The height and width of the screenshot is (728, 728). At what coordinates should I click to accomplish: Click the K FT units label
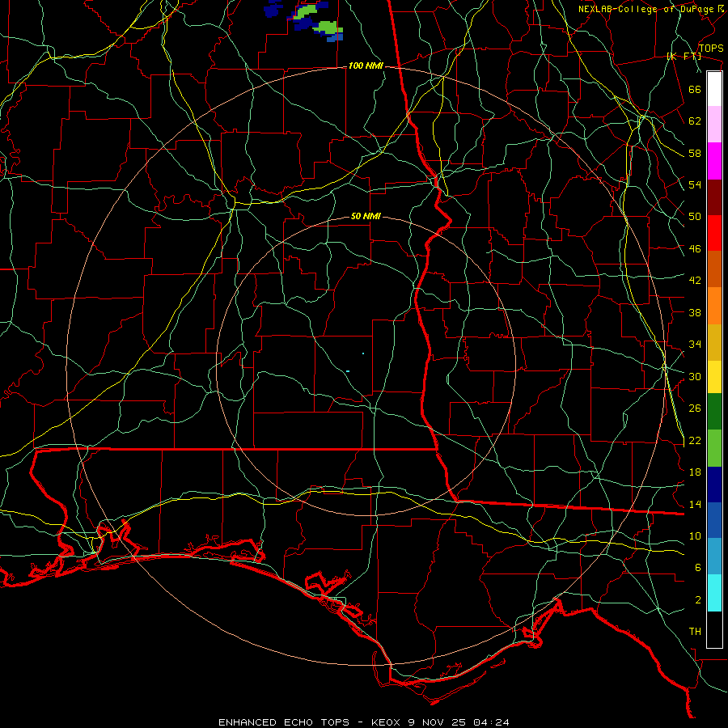tap(684, 57)
